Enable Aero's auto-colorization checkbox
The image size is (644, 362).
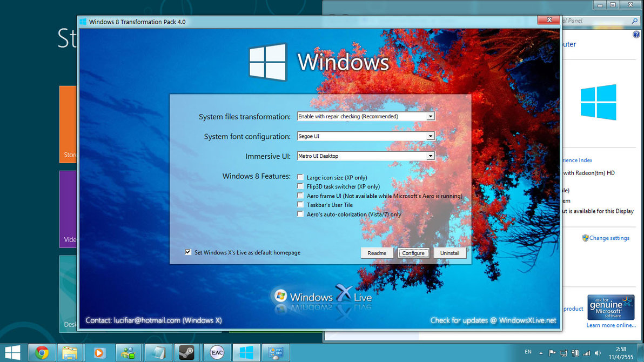coord(300,214)
